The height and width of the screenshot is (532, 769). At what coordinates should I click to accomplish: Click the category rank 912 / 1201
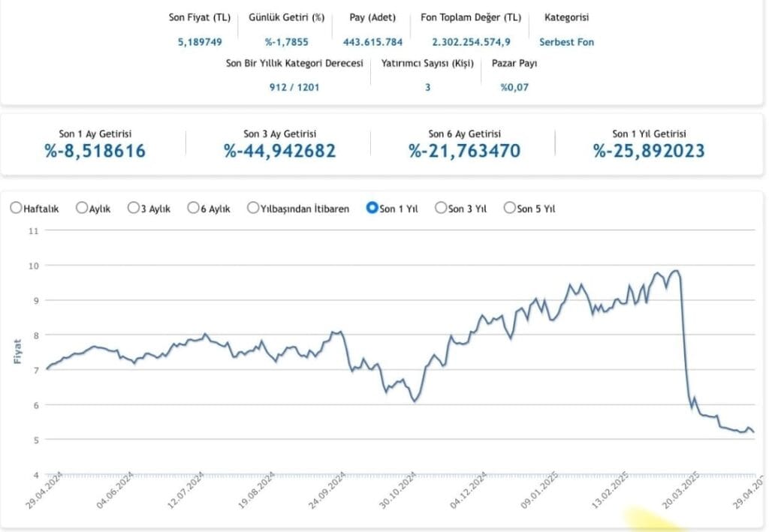coord(294,87)
